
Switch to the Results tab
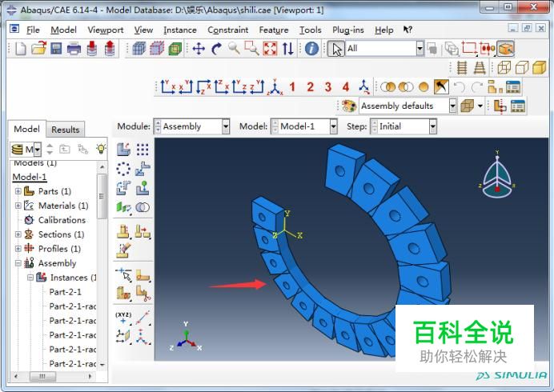66,130
